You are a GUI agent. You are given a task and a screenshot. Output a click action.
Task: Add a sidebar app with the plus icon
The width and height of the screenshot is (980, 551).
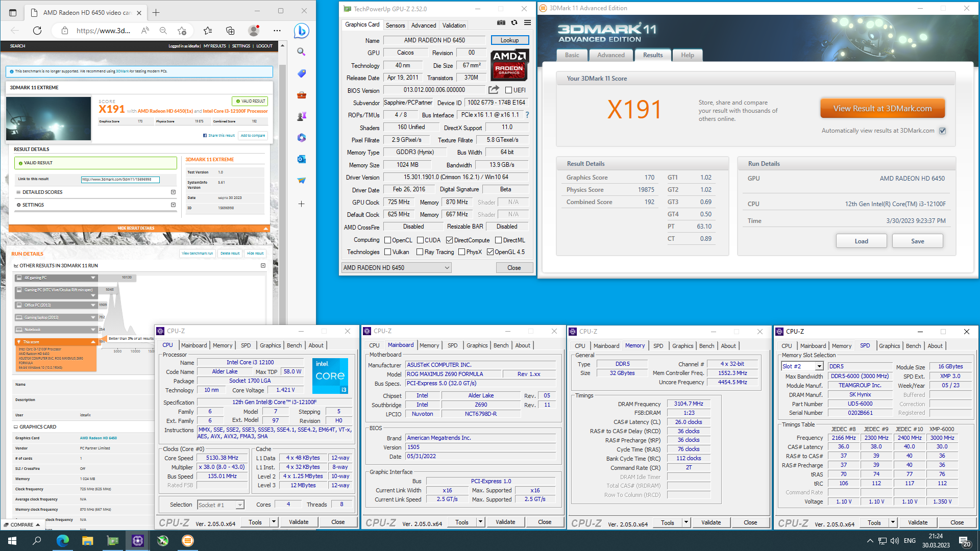pos(302,204)
